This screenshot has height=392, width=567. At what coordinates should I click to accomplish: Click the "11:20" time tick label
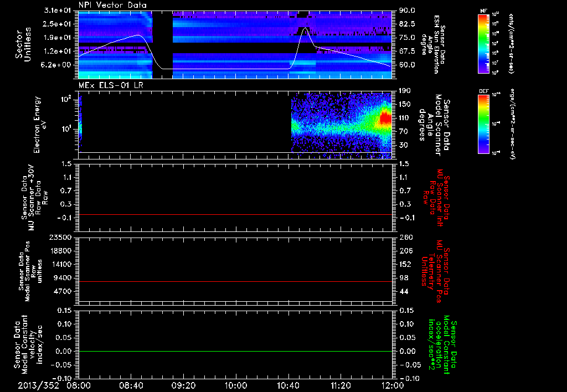point(341,385)
